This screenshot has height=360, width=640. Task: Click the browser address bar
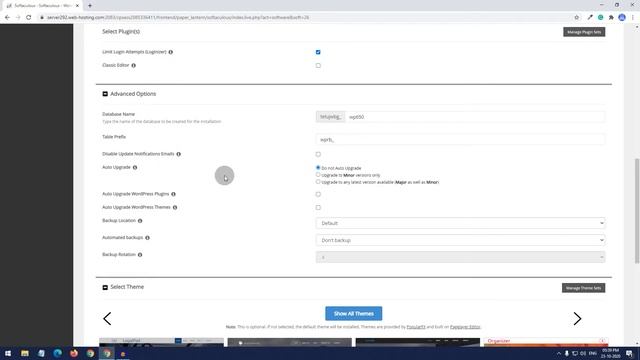(x=302, y=18)
